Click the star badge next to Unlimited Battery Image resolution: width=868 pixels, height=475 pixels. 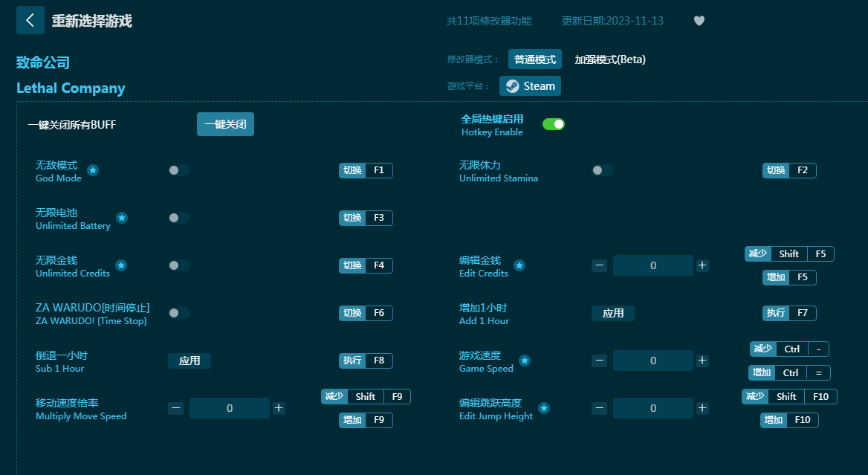click(122, 218)
